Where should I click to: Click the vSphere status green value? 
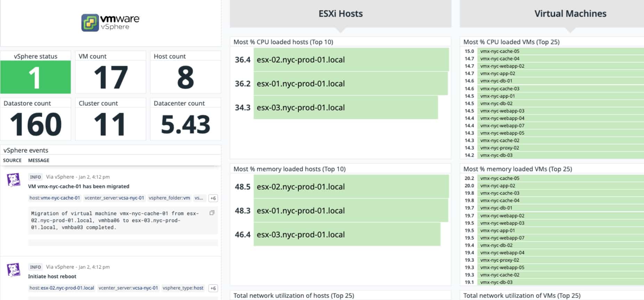35,77
